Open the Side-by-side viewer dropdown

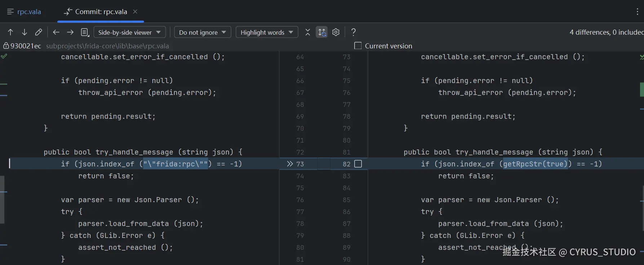point(130,32)
